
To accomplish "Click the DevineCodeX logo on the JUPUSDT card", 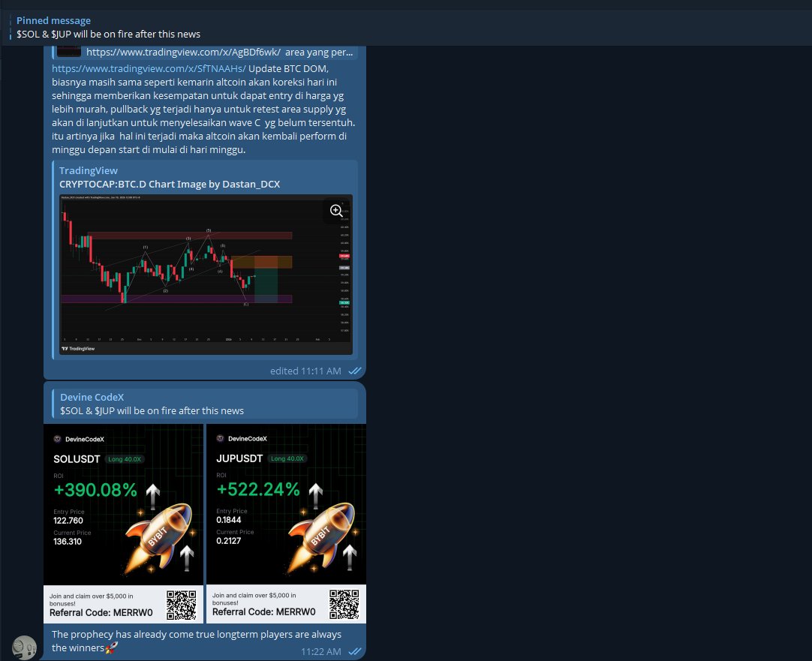I will tap(220, 438).
